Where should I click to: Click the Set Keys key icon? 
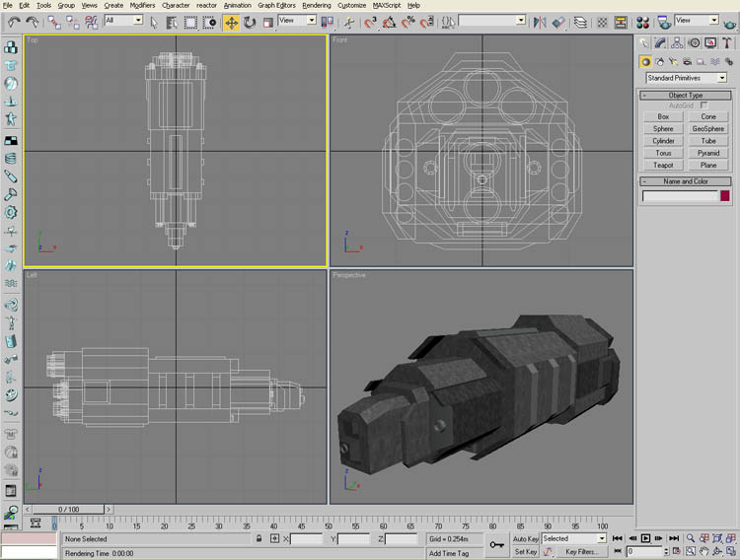[x=495, y=544]
